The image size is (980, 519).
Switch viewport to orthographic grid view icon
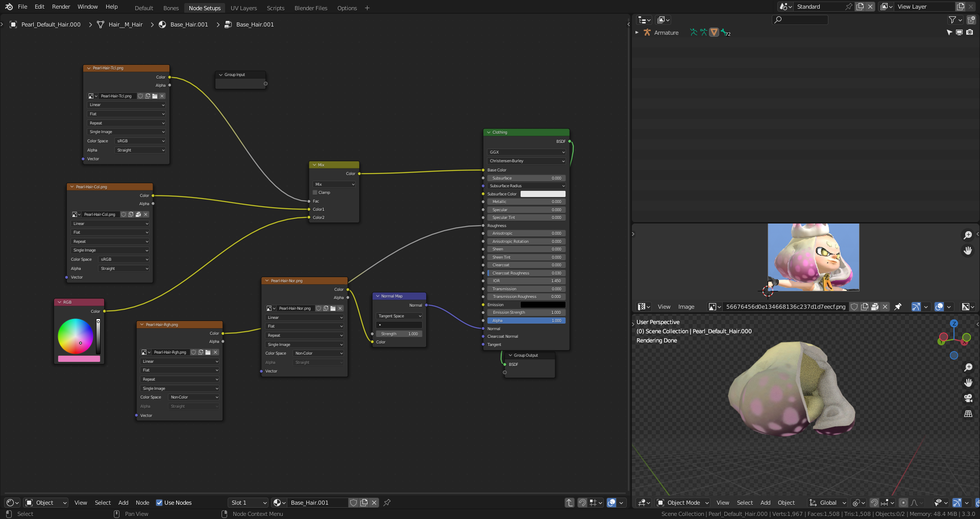(x=968, y=414)
